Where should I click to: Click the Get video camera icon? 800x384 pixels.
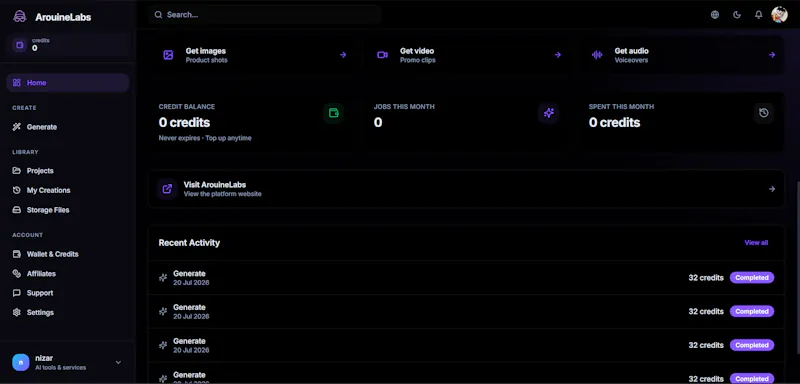click(382, 55)
